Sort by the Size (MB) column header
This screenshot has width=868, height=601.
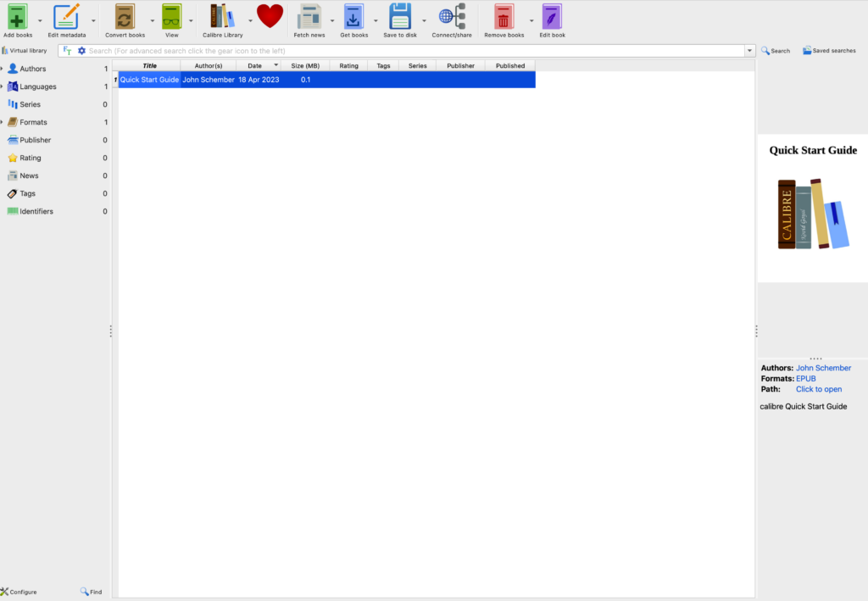pyautogui.click(x=305, y=65)
